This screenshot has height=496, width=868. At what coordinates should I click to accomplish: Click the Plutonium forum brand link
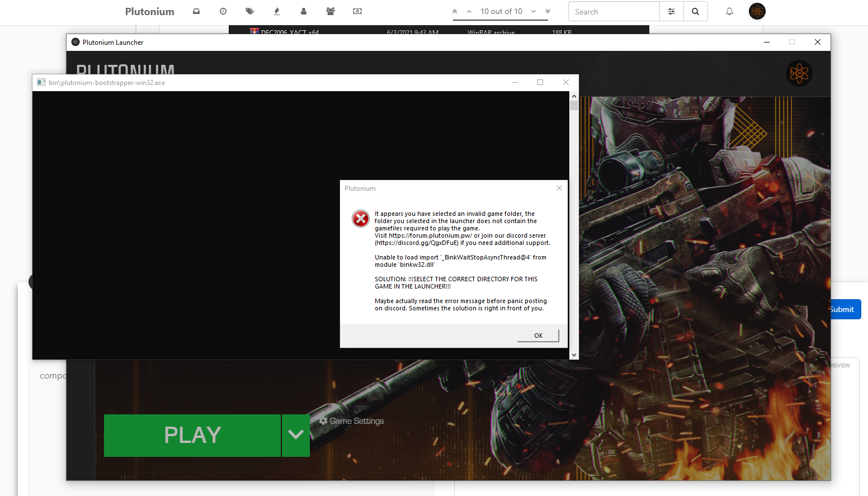[150, 11]
